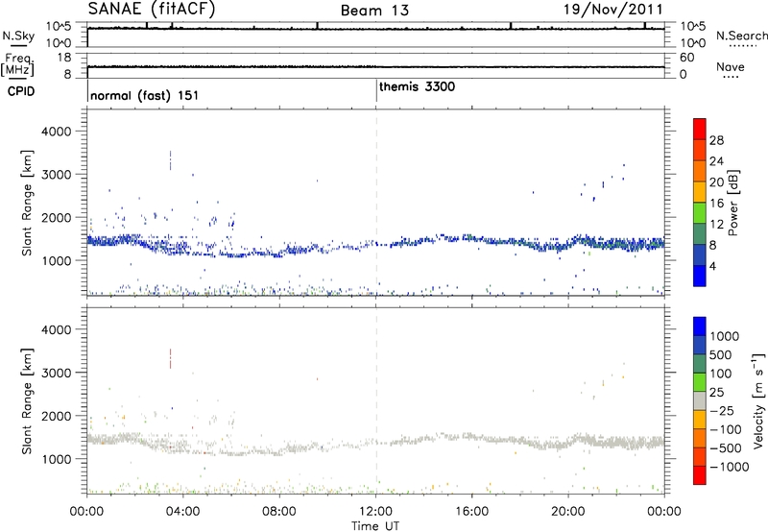Viewport: 768px width, 532px height.
Task: Click the 08:00 time axis tick label
Action: pyautogui.click(x=278, y=512)
